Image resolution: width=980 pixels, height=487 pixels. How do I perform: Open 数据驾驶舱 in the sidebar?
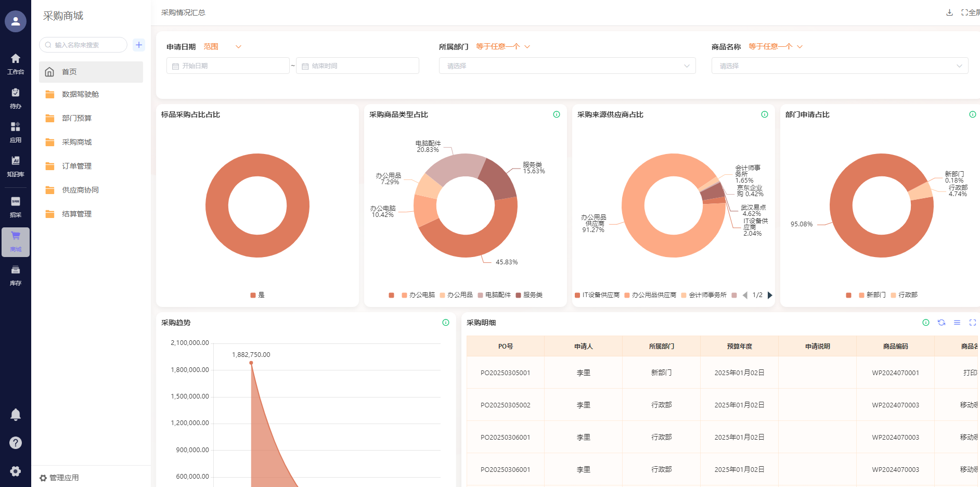tap(80, 94)
